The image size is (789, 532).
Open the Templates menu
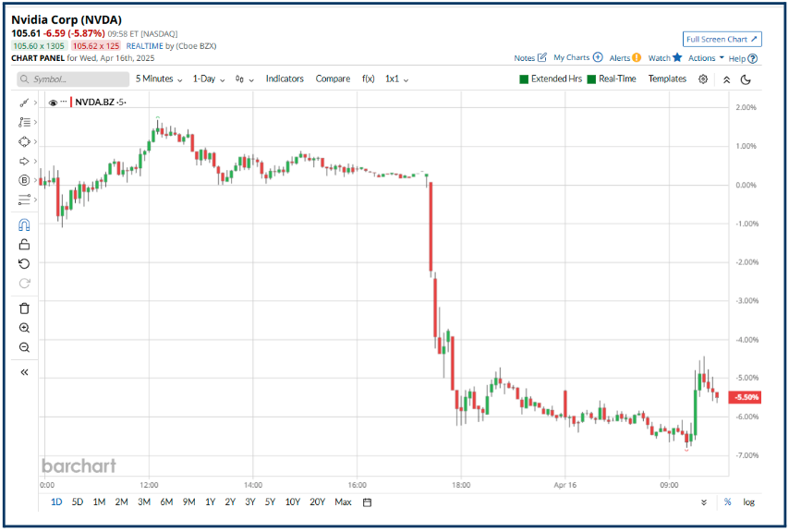click(x=667, y=79)
